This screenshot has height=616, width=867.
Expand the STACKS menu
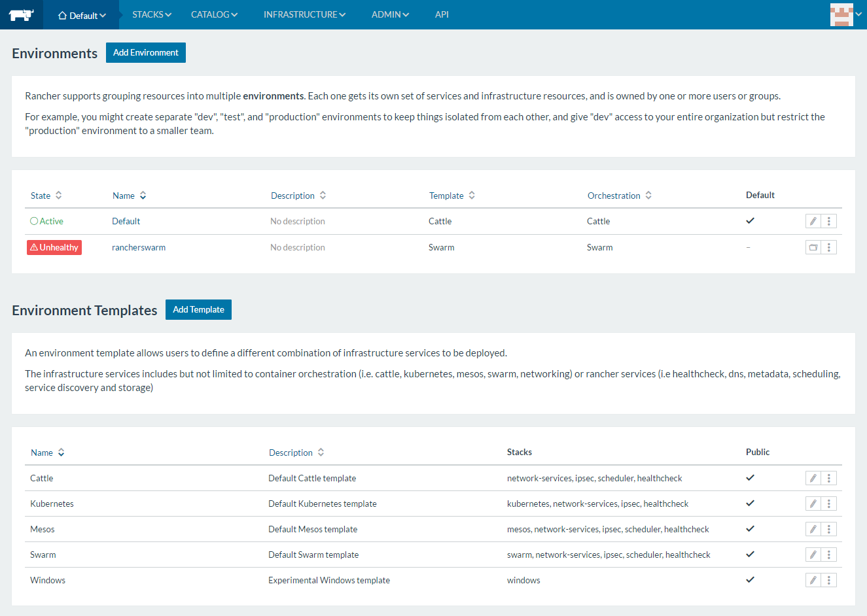click(151, 14)
